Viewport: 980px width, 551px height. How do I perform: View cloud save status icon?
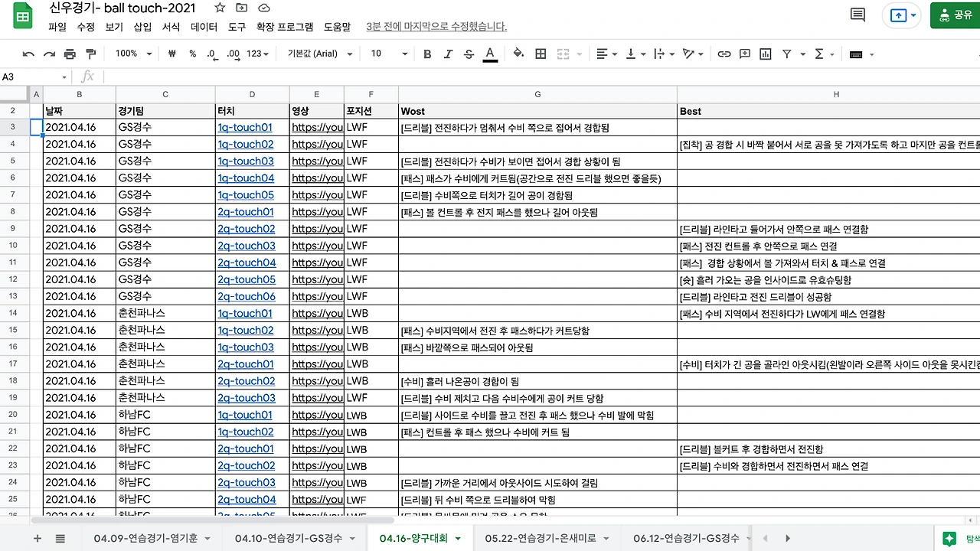point(264,8)
